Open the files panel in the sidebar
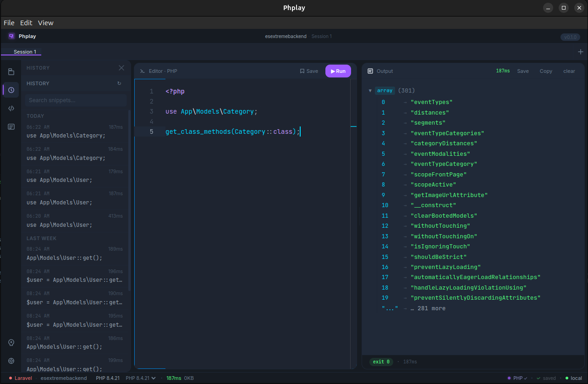 coord(11,71)
